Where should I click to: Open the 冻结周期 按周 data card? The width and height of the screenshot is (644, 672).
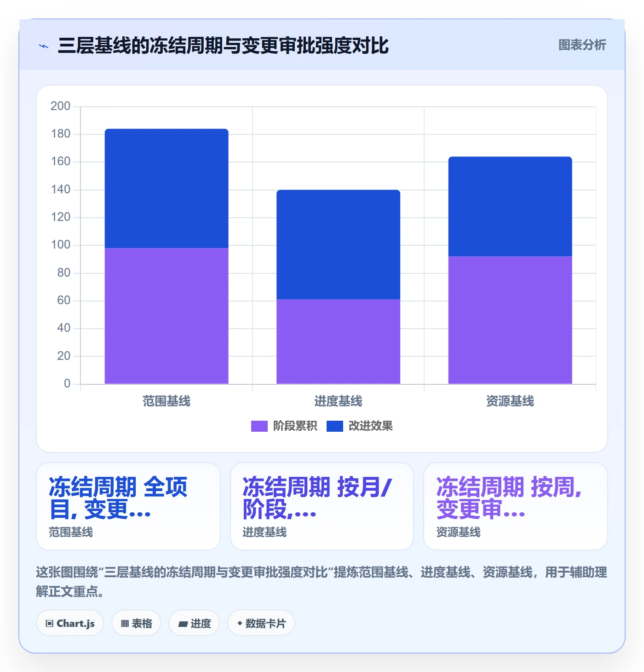coord(516,506)
